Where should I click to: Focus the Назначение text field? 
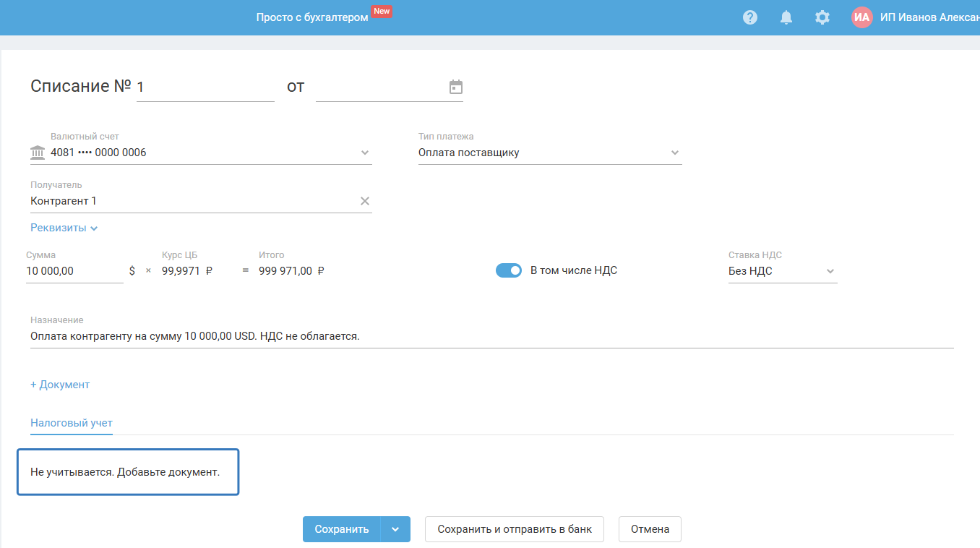(x=492, y=337)
